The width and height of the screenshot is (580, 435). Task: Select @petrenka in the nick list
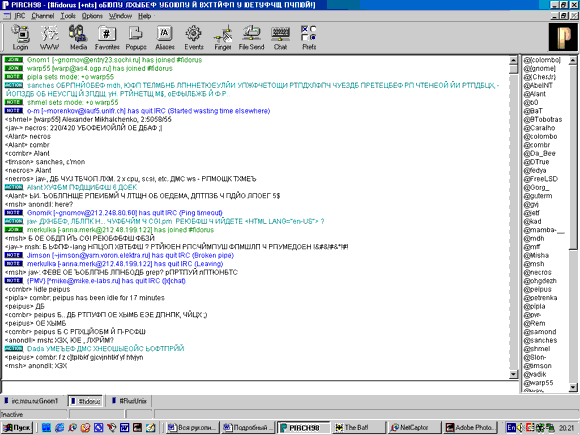coord(540,298)
